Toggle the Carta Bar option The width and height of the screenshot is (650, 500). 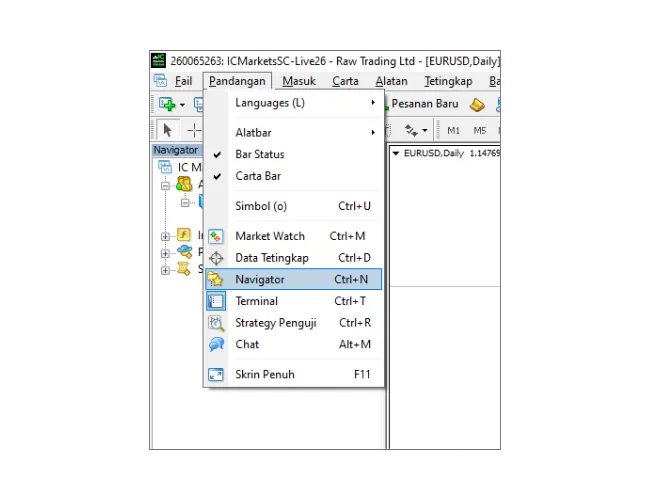[293, 176]
